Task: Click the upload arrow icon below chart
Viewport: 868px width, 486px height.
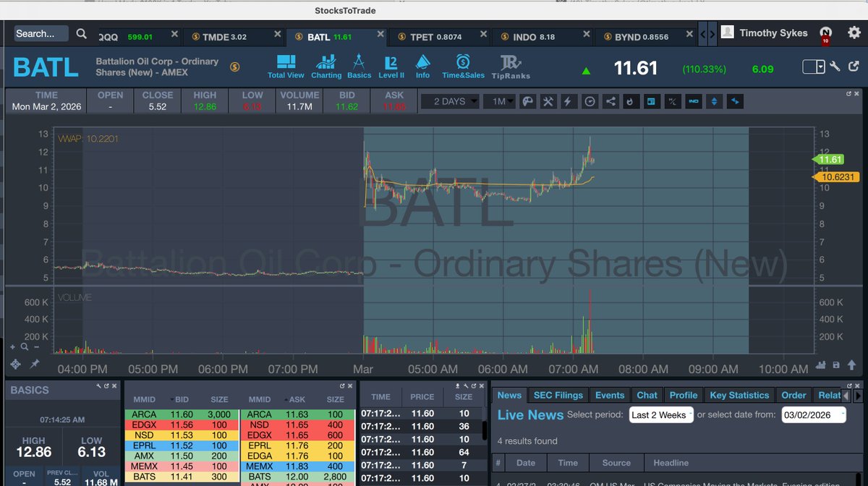Action: pos(851,365)
